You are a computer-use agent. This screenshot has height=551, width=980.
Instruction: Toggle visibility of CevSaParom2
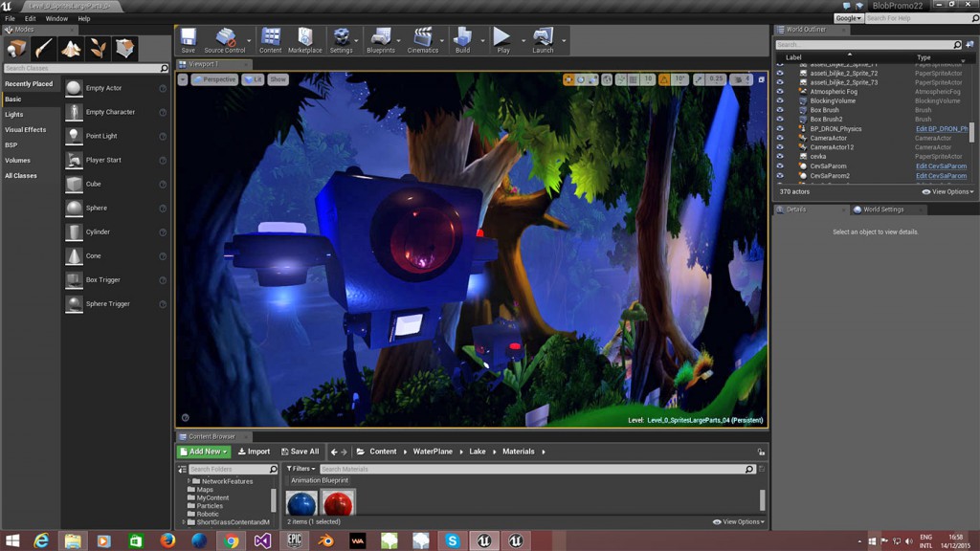(780, 176)
